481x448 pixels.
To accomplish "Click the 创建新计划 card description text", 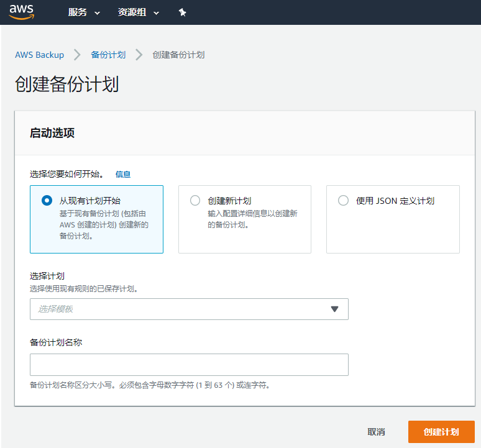I will 252,219.
